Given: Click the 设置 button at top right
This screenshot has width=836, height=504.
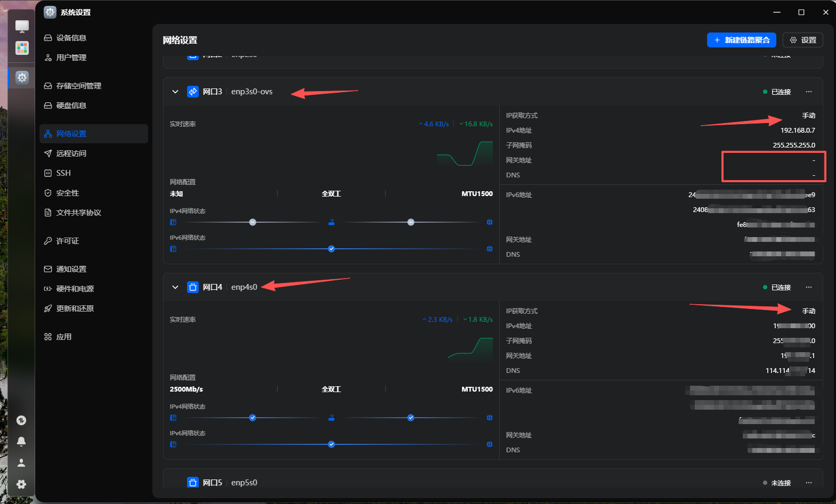Looking at the screenshot, I should [x=802, y=40].
